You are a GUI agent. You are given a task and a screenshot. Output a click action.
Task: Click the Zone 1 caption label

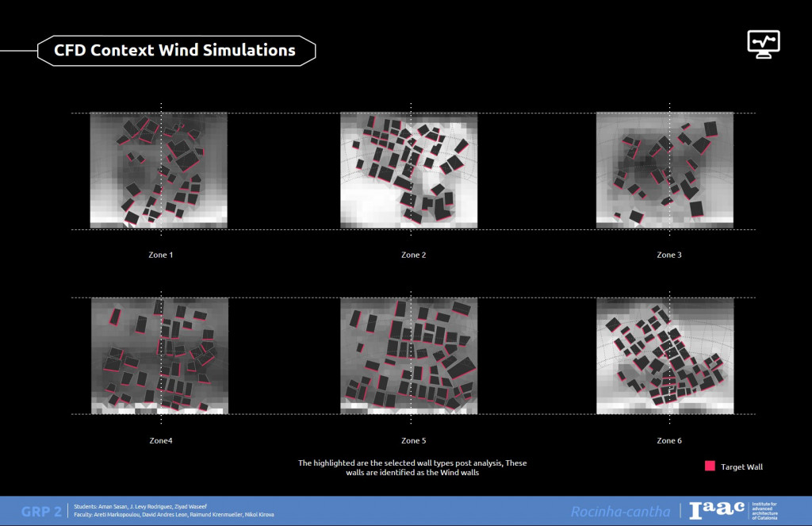pos(160,255)
